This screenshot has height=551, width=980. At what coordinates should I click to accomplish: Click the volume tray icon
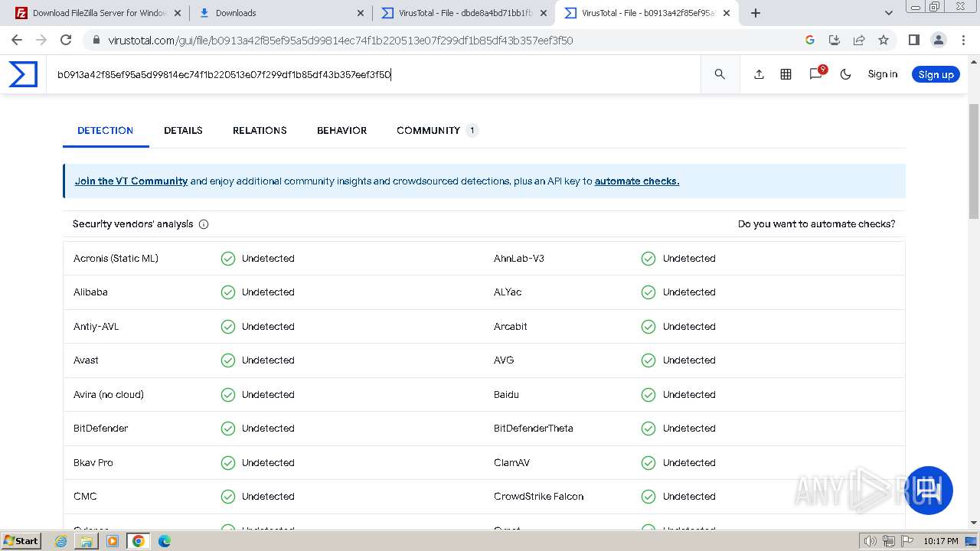871,541
